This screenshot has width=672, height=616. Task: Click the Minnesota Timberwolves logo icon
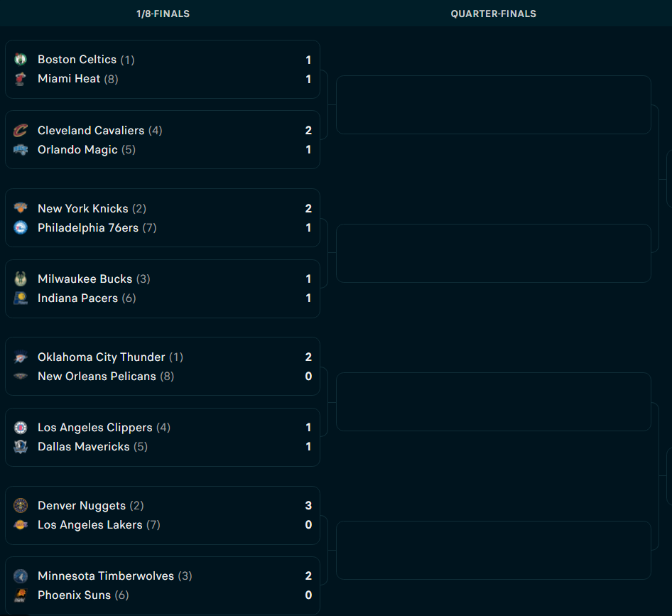[21, 576]
